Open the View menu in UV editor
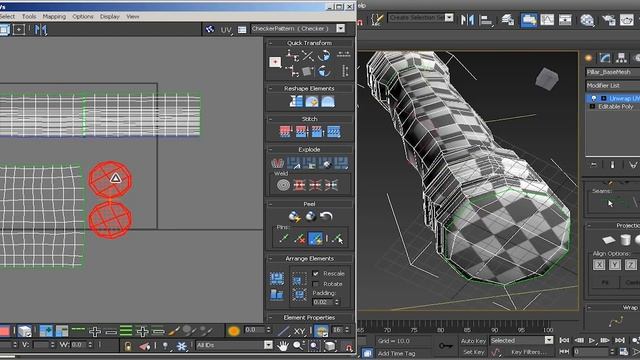Screen dimensions: 640x360 [133, 16]
